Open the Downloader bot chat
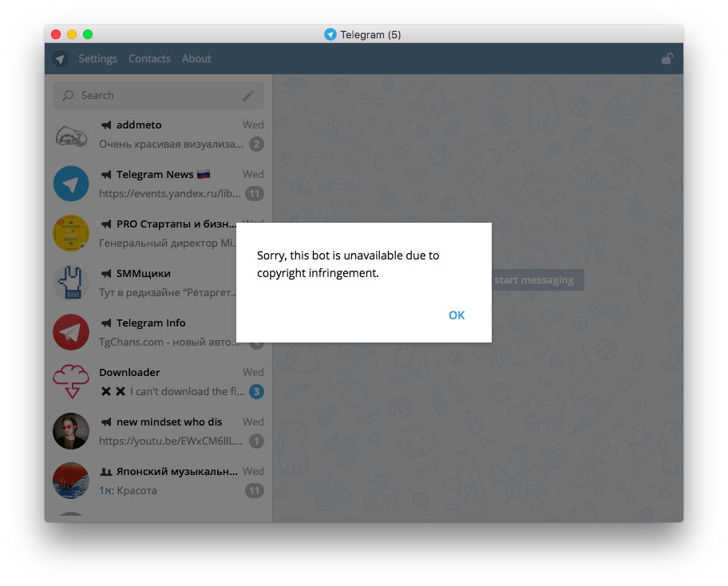728x586 pixels. (158, 382)
